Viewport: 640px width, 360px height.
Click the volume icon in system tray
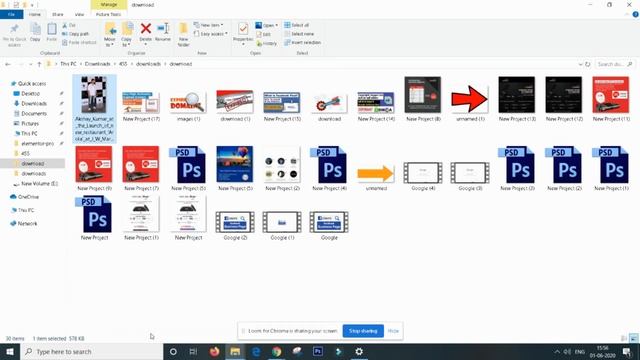click(x=568, y=351)
